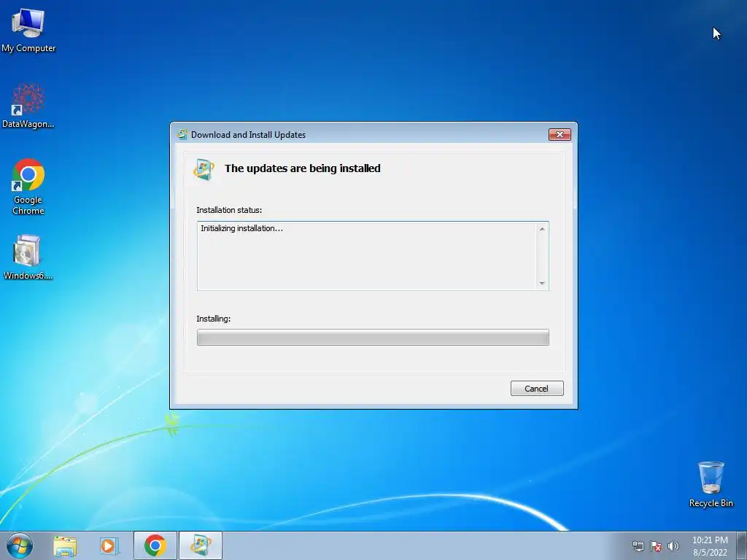
Task: Click the Windows Start orb
Action: tap(20, 545)
